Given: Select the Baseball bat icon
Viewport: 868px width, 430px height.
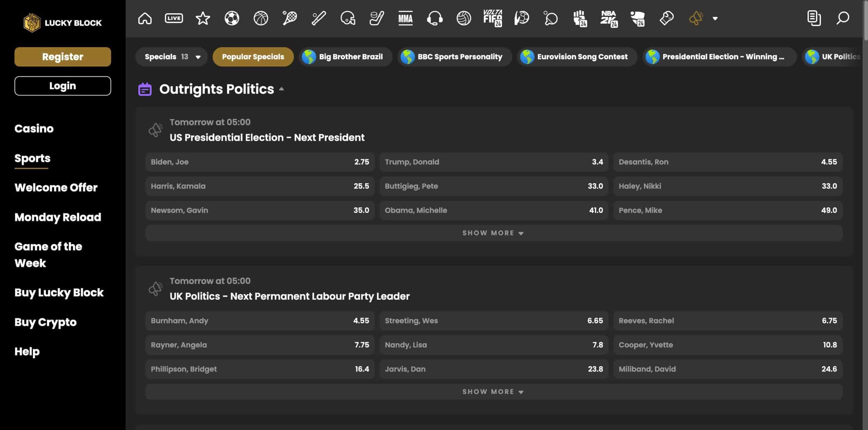Looking at the screenshot, I should click(319, 18).
